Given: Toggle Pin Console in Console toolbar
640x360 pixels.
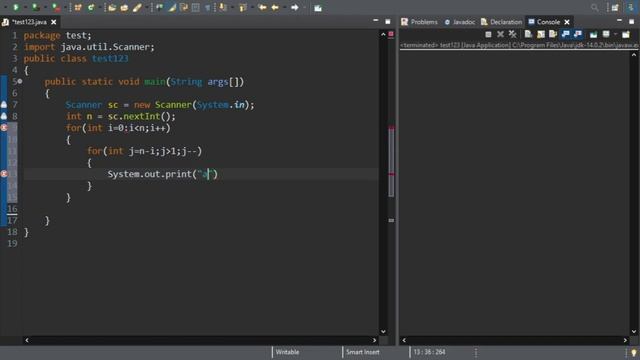Looking at the screenshot, I should click(x=593, y=34).
